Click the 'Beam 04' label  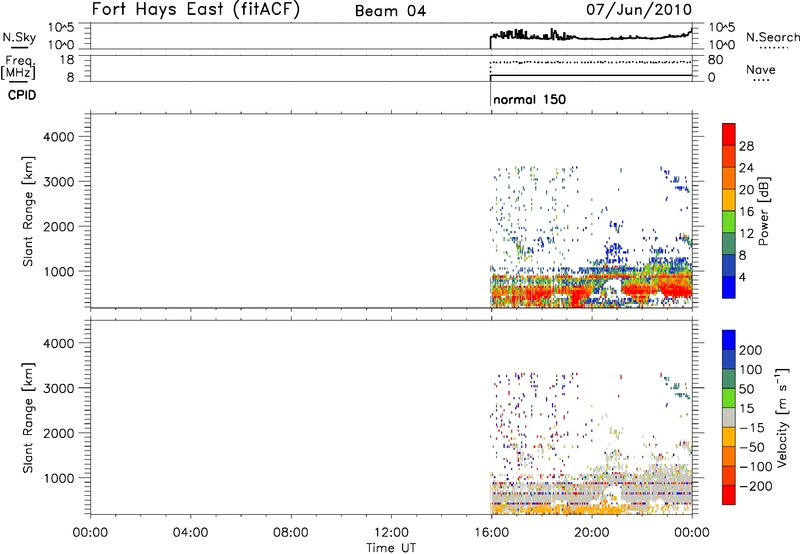coord(390,11)
